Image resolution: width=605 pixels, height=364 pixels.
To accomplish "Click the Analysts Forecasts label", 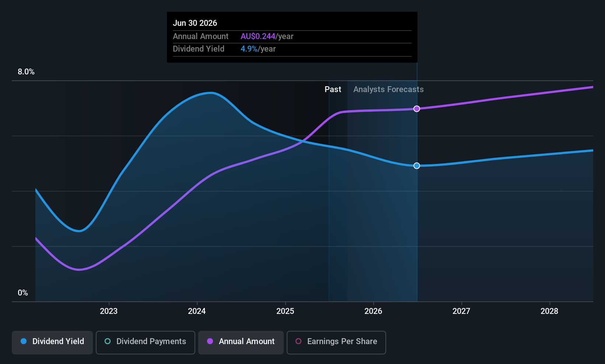I will (x=388, y=90).
